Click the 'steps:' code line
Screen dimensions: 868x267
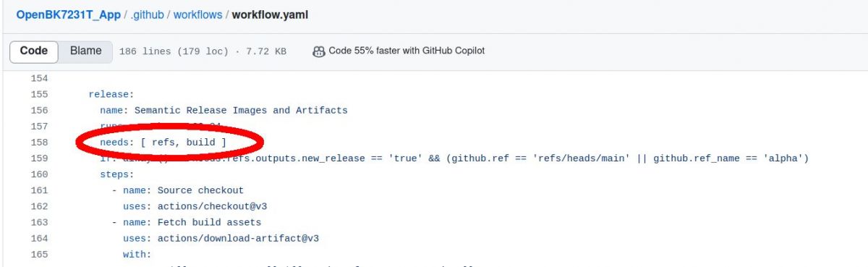(x=117, y=174)
